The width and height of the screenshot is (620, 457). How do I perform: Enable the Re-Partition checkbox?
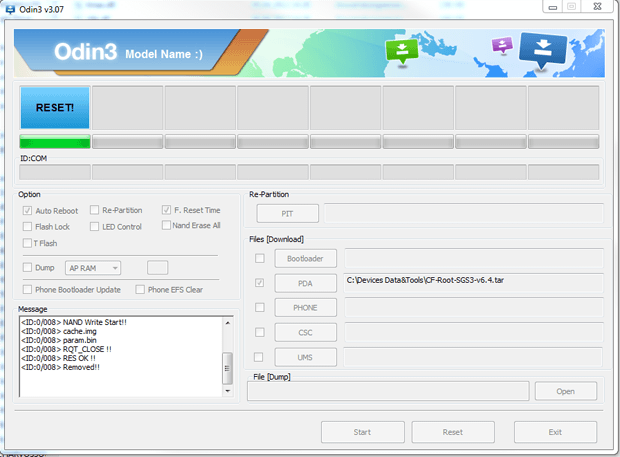coord(94,210)
